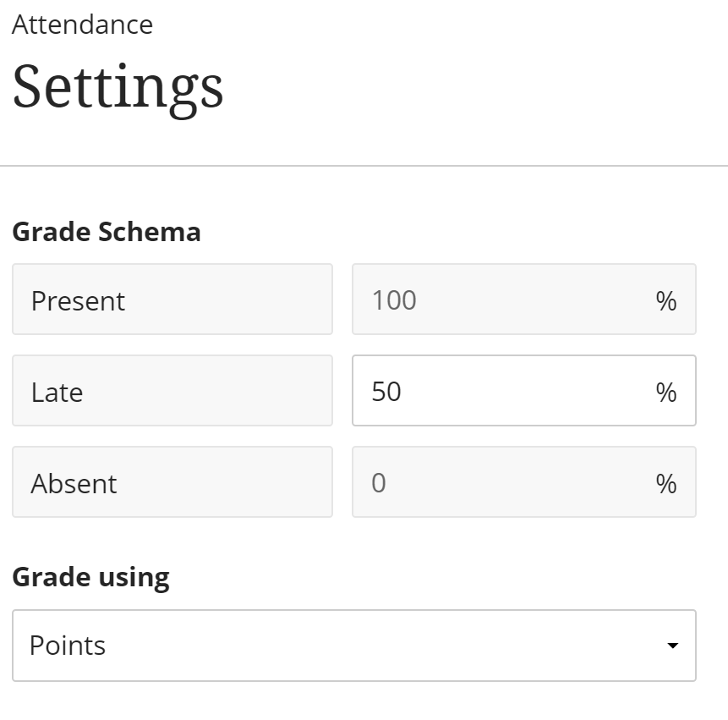Select the Points option text
Viewport: 728px width, 720px height.
pyautogui.click(x=68, y=646)
